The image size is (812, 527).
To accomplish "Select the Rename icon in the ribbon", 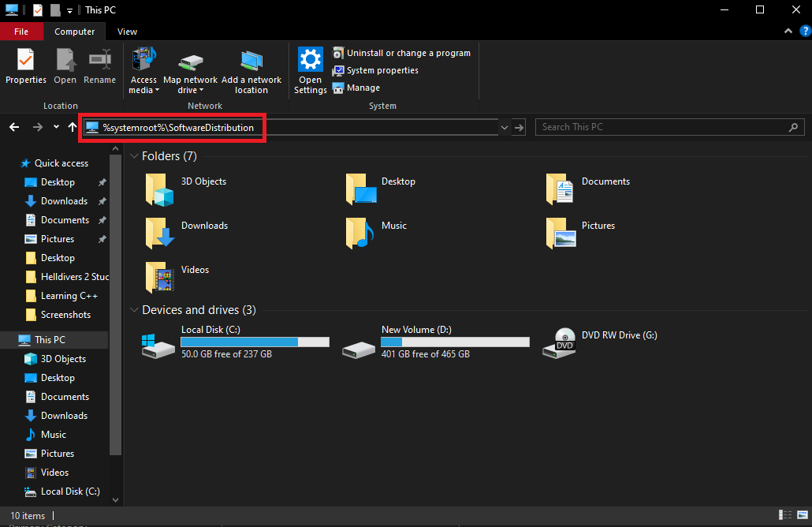I will 99,67.
